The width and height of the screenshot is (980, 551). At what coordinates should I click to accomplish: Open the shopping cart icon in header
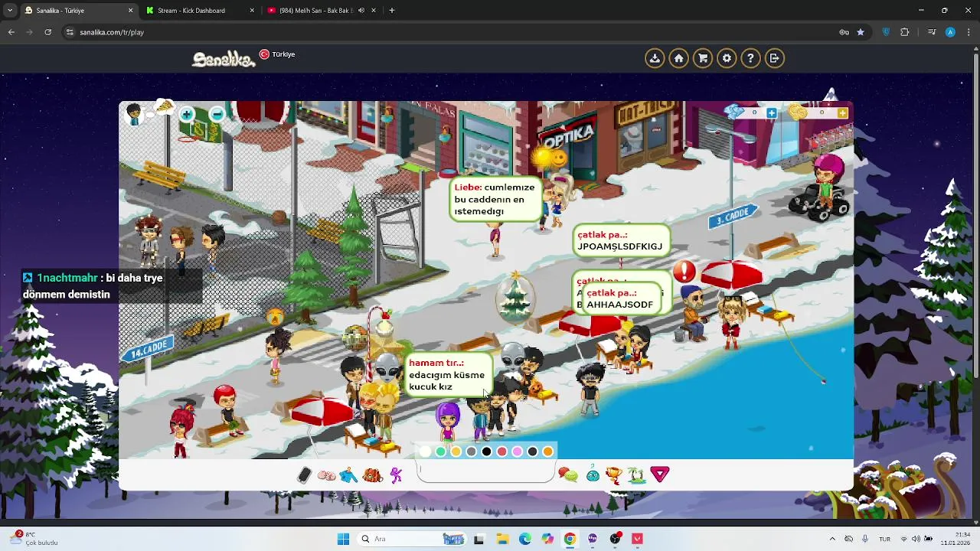point(703,58)
